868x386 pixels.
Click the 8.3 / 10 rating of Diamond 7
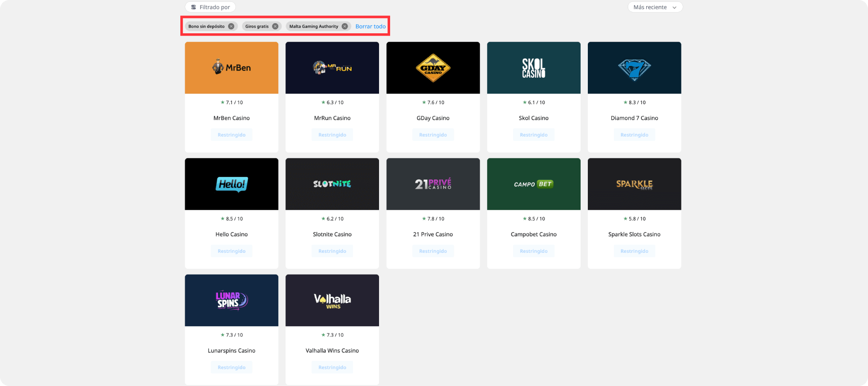point(635,103)
